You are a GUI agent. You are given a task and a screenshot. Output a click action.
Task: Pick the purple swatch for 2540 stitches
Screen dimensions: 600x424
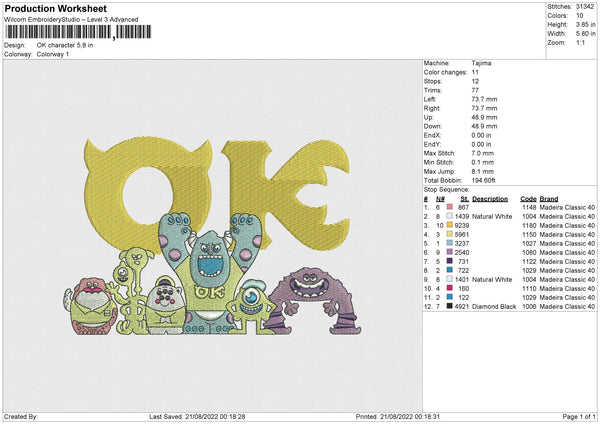click(x=449, y=252)
